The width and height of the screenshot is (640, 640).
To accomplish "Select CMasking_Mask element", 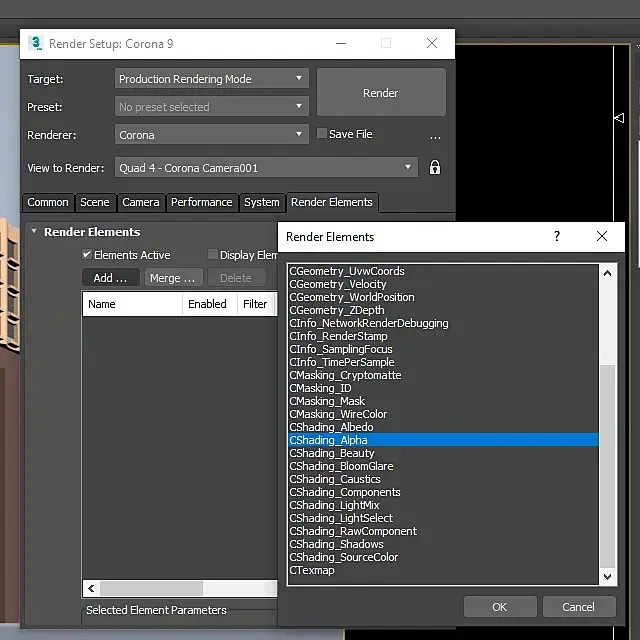I will [443, 401].
